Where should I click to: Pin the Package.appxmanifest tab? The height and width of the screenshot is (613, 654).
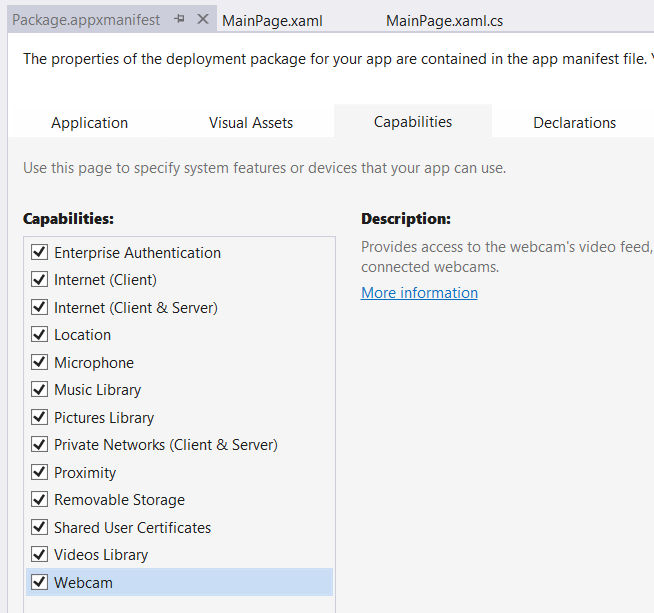click(x=179, y=19)
